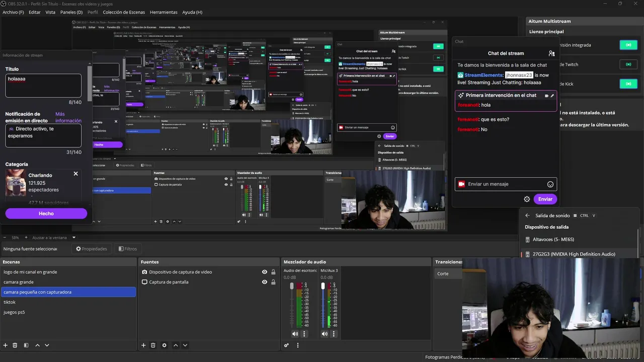Viewport: 644px width, 362px height.
Task: Click Charlando category thumbnail image
Action: point(16,184)
